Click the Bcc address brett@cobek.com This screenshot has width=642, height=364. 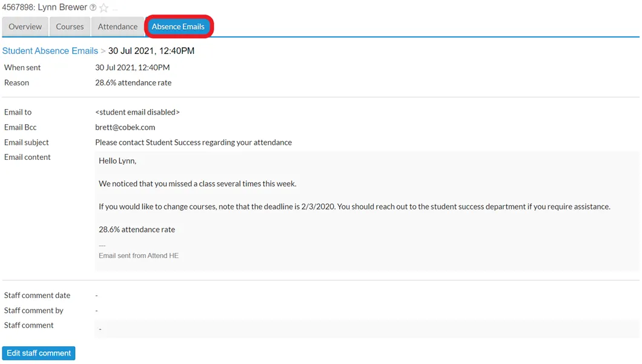tap(125, 127)
